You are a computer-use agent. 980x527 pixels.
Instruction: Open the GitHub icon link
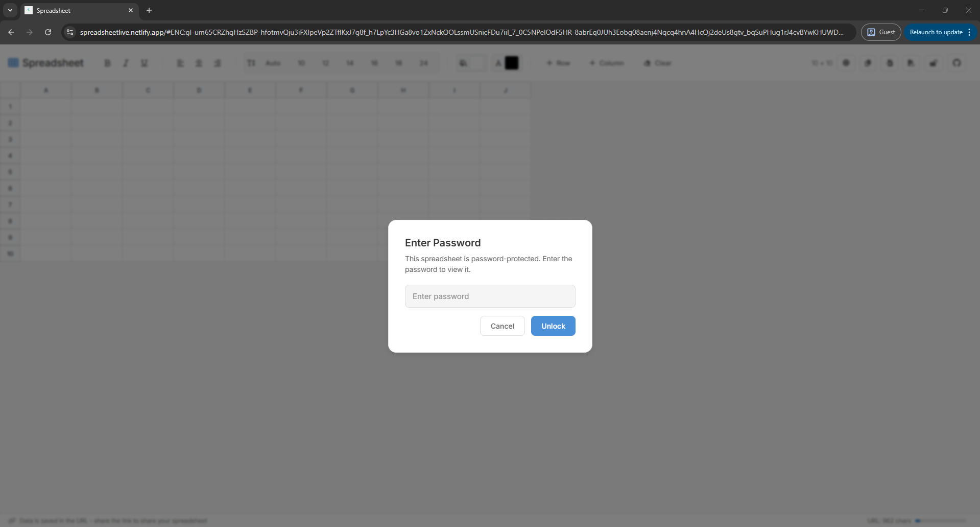957,63
